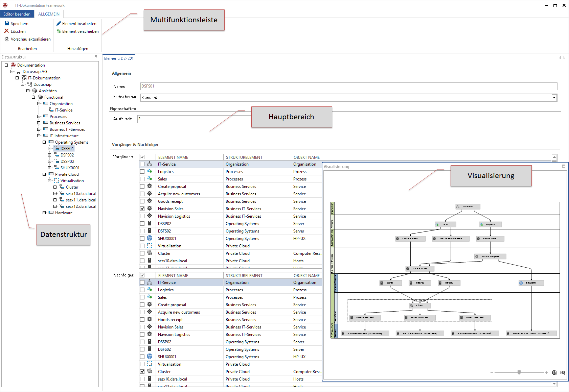Image resolution: width=569 pixels, height=392 pixels.
Task: Click the HP logo icon for SHUX0001 in Vorgänger
Action: [150, 238]
